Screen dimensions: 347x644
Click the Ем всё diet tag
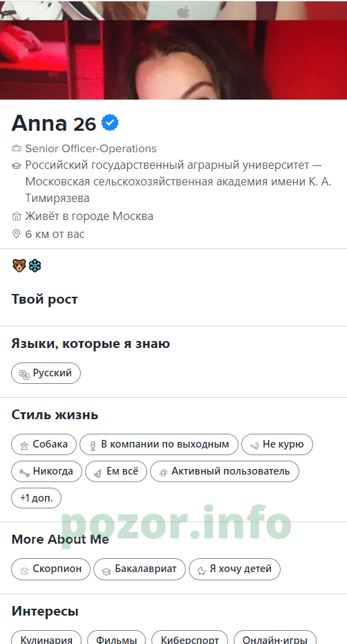click(x=116, y=471)
